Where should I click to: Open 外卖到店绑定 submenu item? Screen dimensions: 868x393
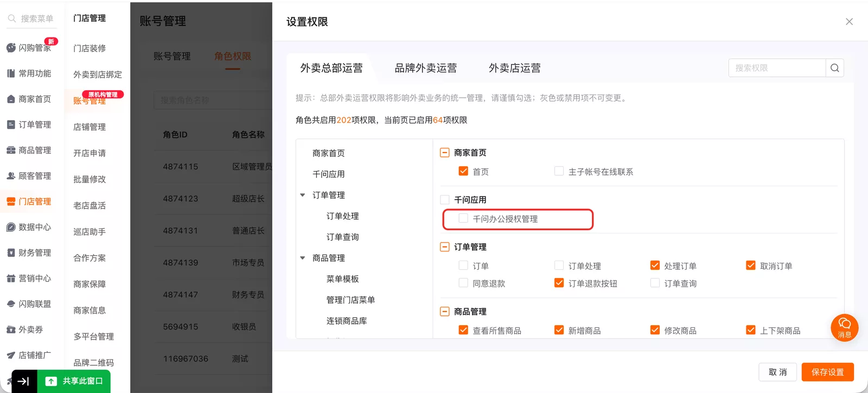tap(98, 74)
